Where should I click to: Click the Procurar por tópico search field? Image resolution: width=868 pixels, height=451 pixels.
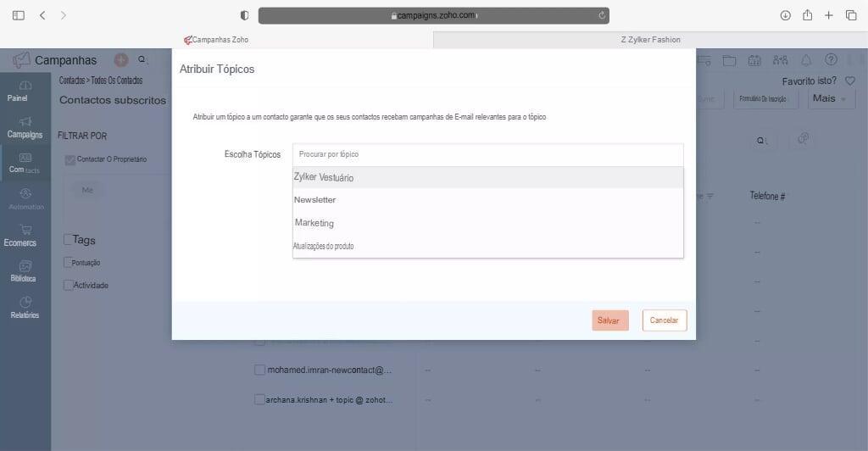(x=487, y=154)
